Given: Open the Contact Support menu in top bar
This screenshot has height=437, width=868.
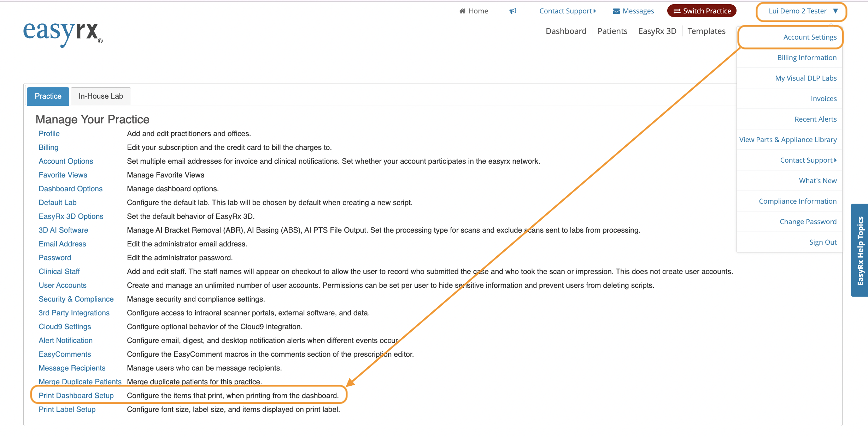Looking at the screenshot, I should [568, 11].
